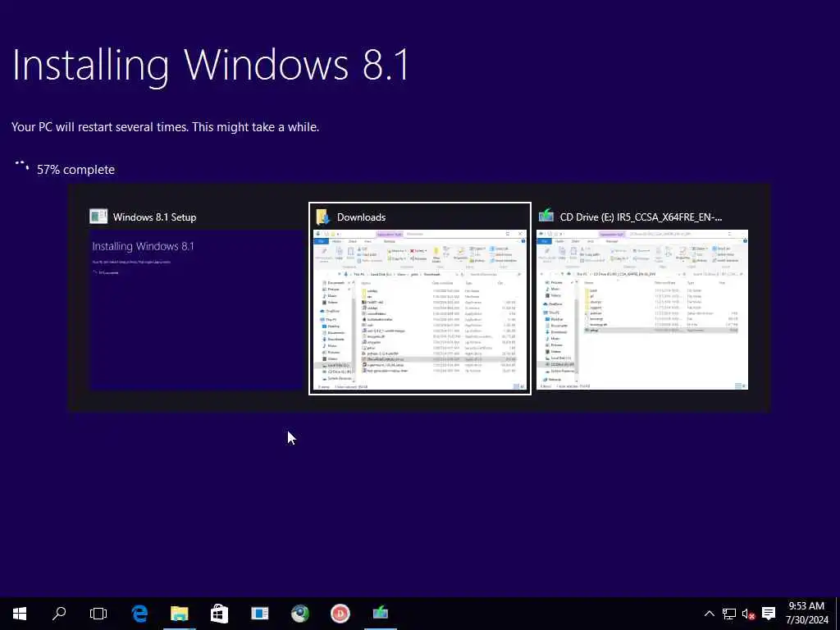Open the Windows Start menu
Image resolution: width=840 pixels, height=630 pixels.
[20, 614]
